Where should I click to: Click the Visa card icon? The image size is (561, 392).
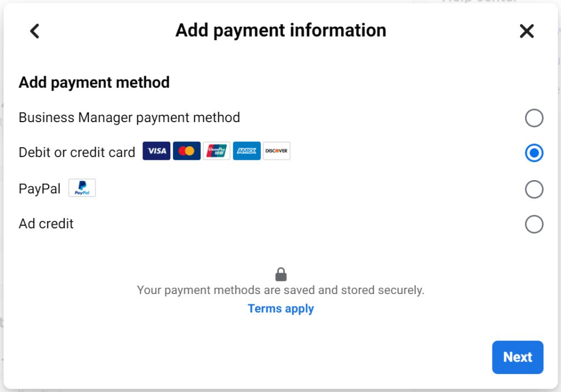[x=156, y=151]
